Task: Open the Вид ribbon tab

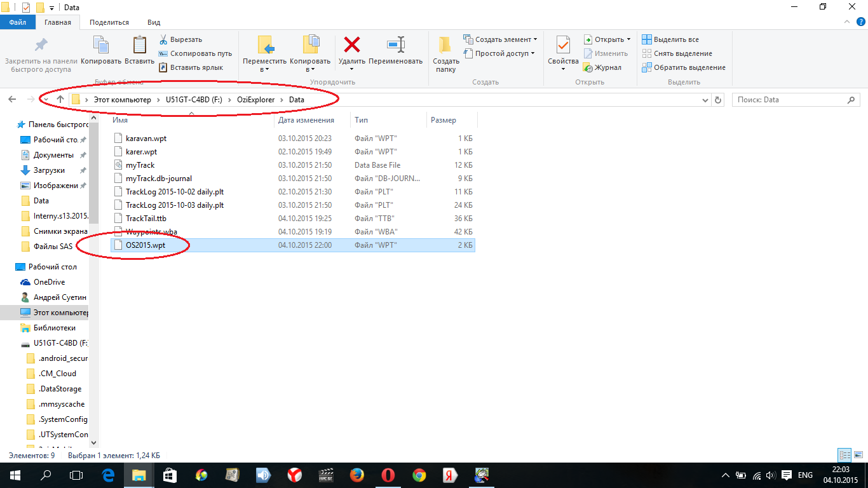Action: [x=154, y=22]
